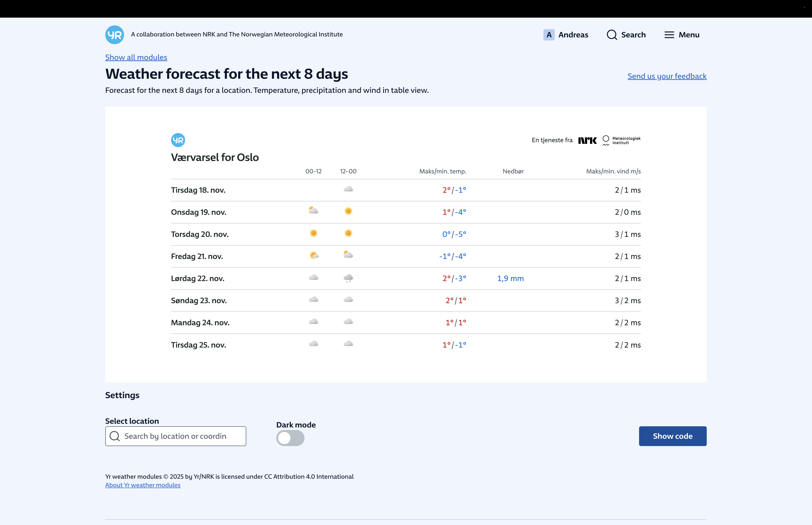Click the NRK logo in the widget
This screenshot has width=812, height=525.
587,141
